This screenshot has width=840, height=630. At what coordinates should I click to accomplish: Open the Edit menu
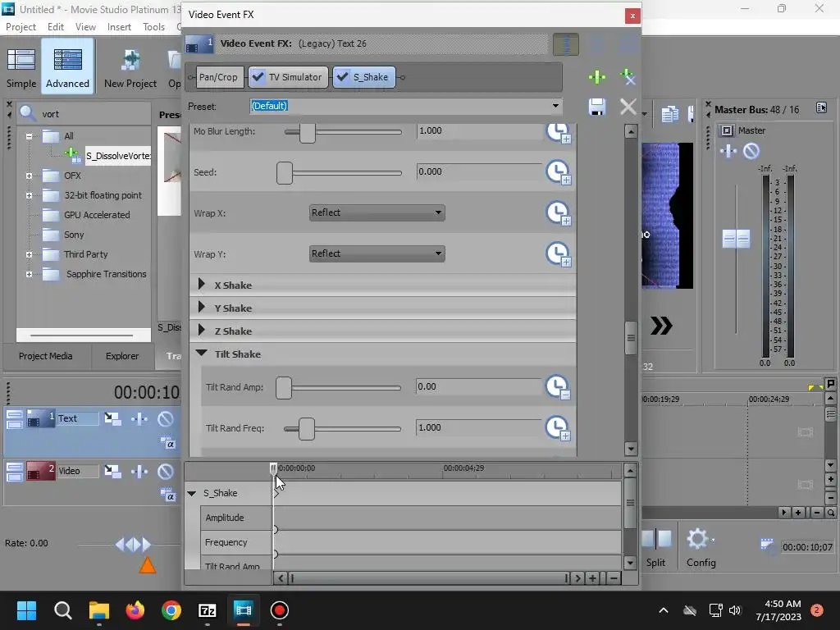(x=55, y=27)
